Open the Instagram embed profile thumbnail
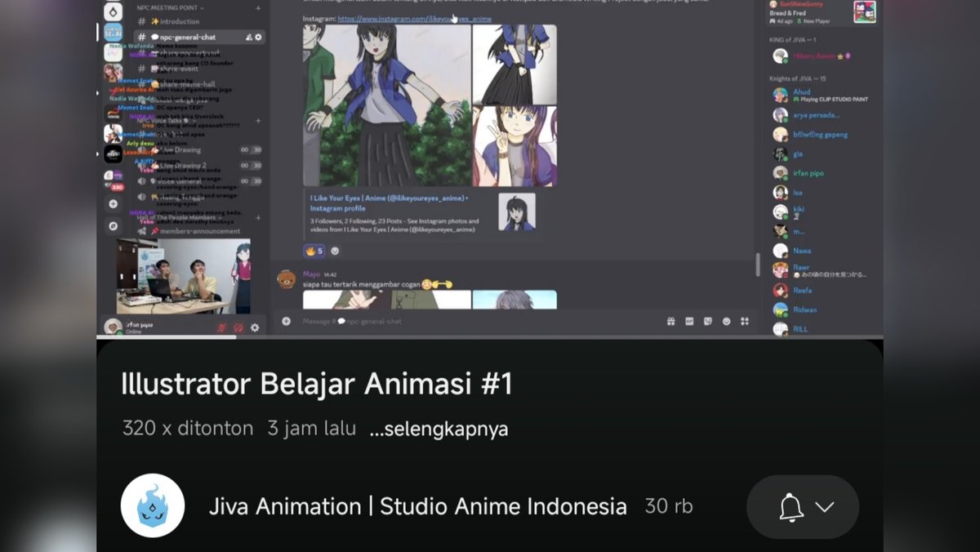Screen dimensions: 980x552 click(517, 211)
